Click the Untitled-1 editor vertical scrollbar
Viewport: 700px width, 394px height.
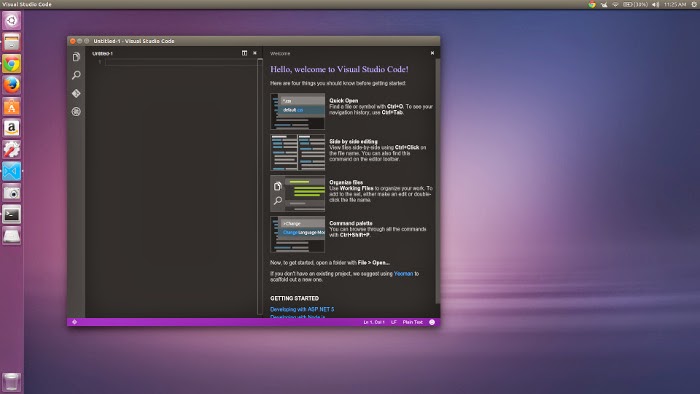[x=260, y=187]
